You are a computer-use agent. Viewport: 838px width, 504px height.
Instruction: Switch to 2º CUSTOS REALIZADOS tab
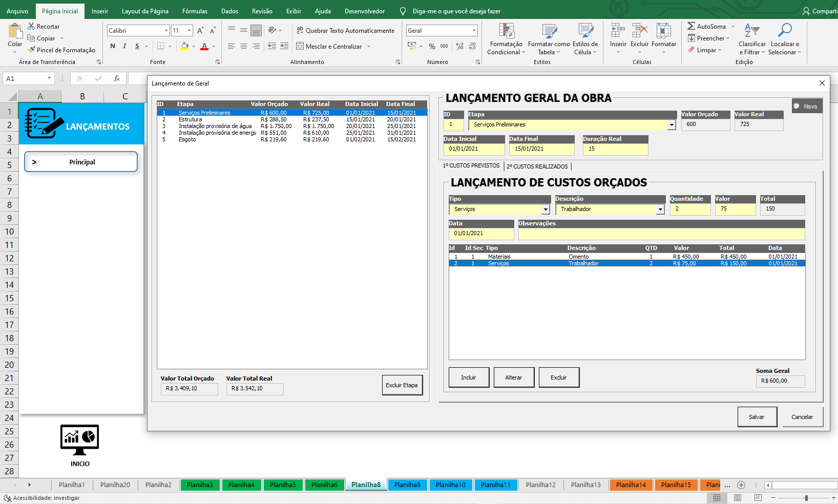click(x=537, y=166)
